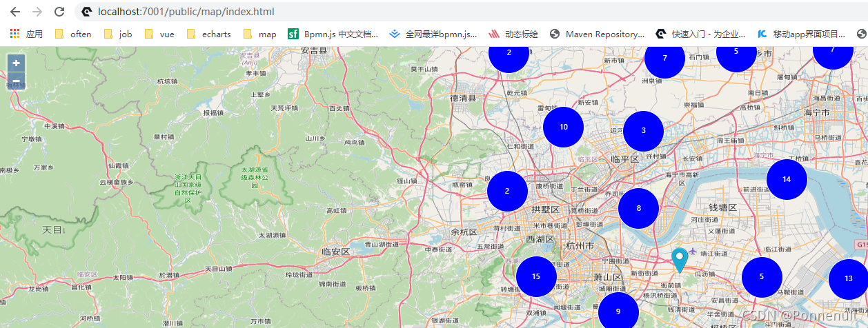Screen dimensions: 868x328
Task: Open the cluster marker labeled 15
Action: (536, 276)
